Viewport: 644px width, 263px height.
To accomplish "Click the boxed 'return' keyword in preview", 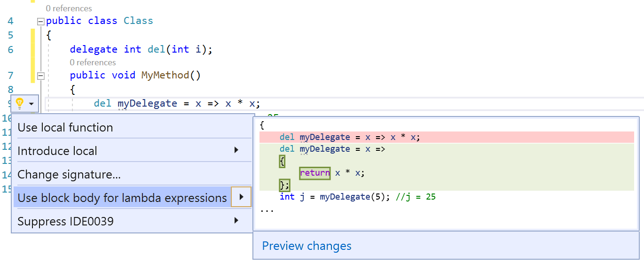I will (315, 173).
